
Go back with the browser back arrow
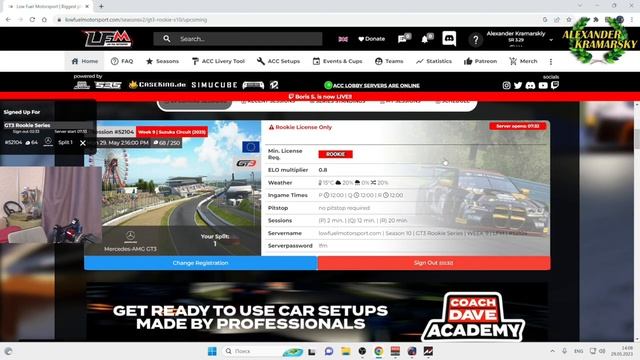pyautogui.click(x=8, y=20)
